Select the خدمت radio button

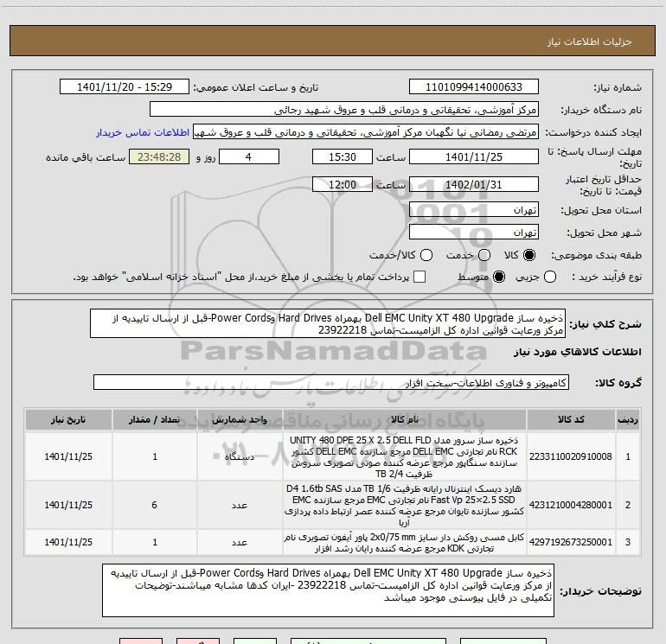point(484,255)
